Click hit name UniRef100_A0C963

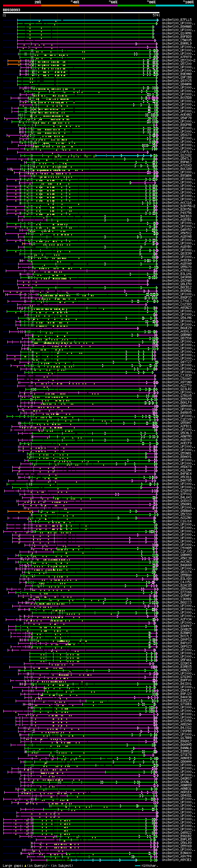pos(177,562)
